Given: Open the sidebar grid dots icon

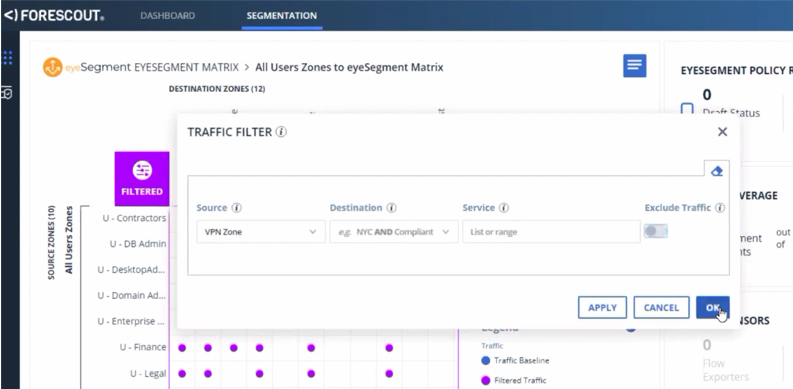Looking at the screenshot, I should point(8,58).
